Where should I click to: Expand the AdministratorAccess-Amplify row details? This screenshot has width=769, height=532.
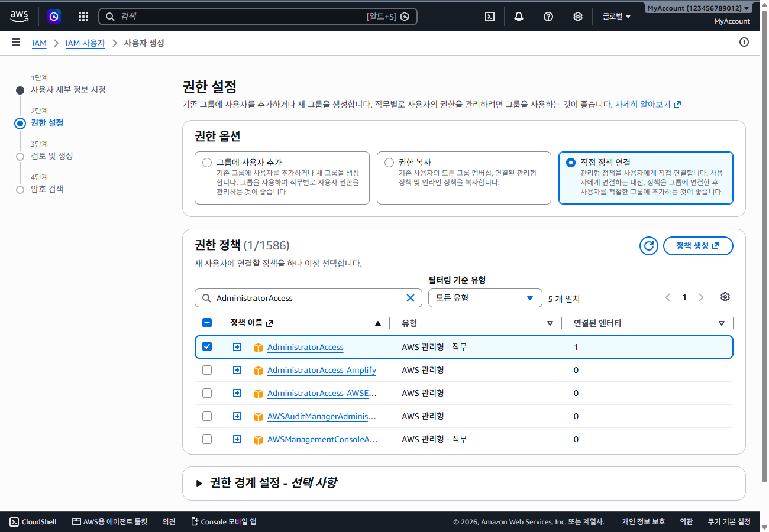click(x=237, y=370)
